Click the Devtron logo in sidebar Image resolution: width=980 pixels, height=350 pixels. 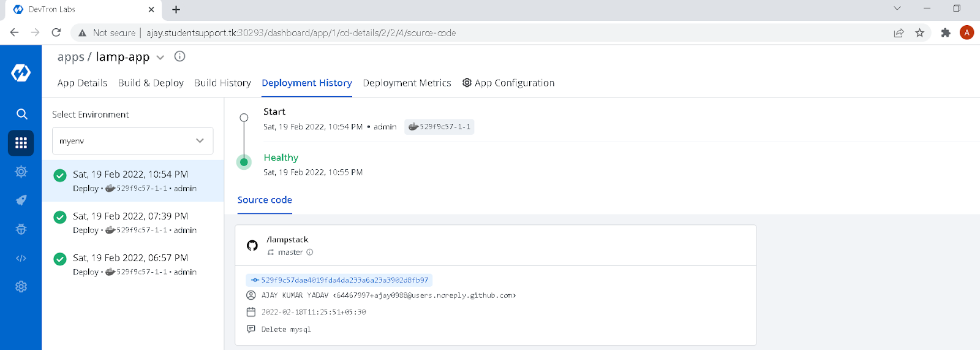click(x=21, y=73)
